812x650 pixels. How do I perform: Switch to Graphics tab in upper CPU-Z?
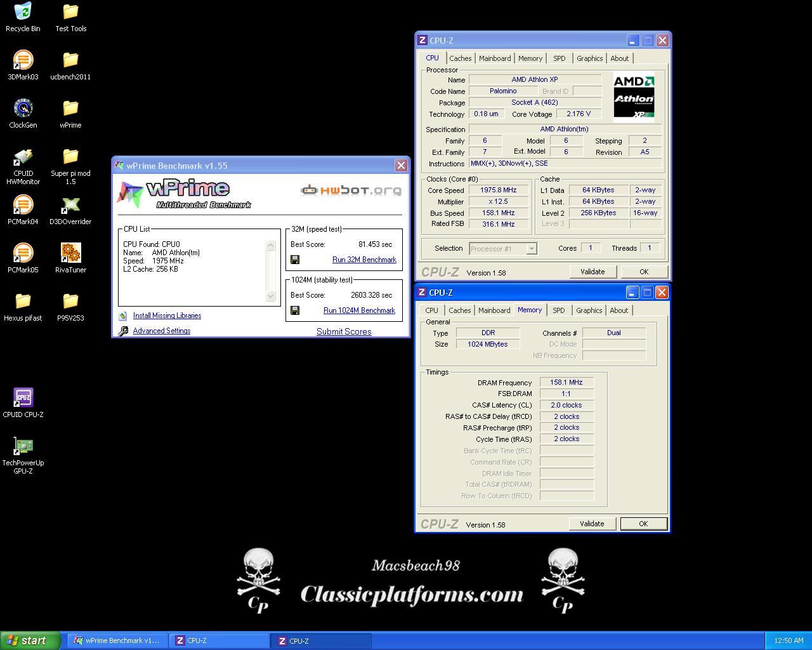pos(589,58)
